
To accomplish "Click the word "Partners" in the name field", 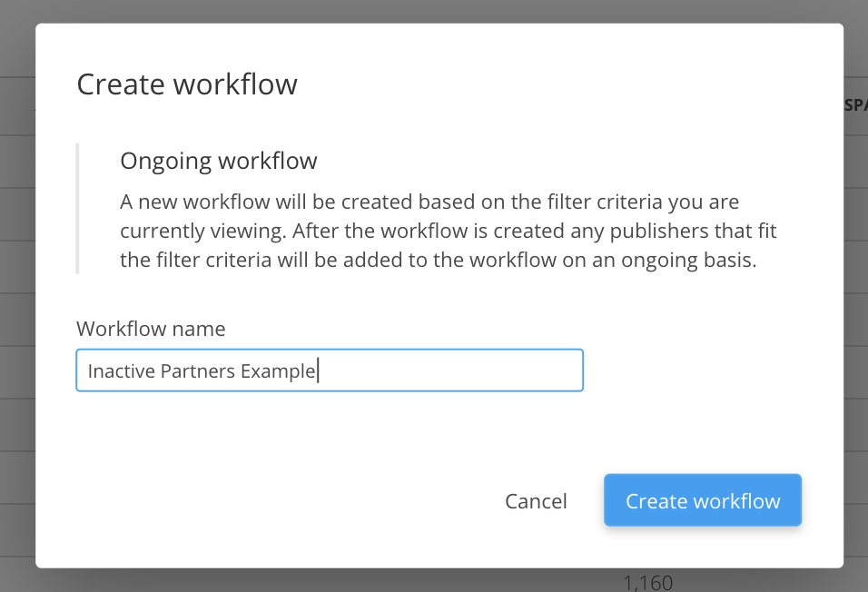I will tap(194, 371).
